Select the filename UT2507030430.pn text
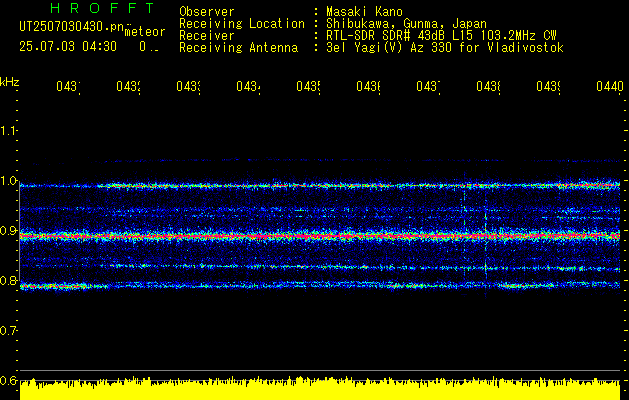This screenshot has width=629, height=400. point(72,26)
